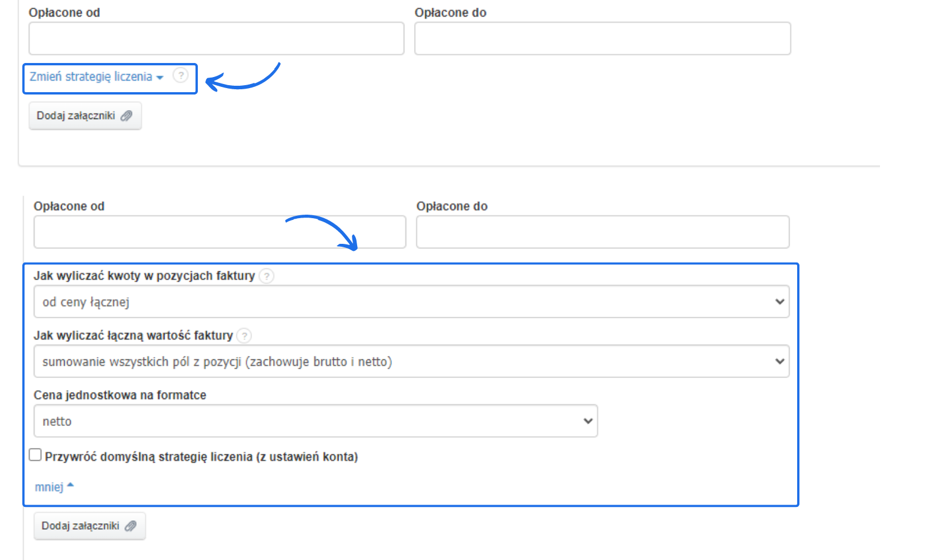Click into the lower "Opłacone do" field
The image size is (936, 560).
[602, 232]
